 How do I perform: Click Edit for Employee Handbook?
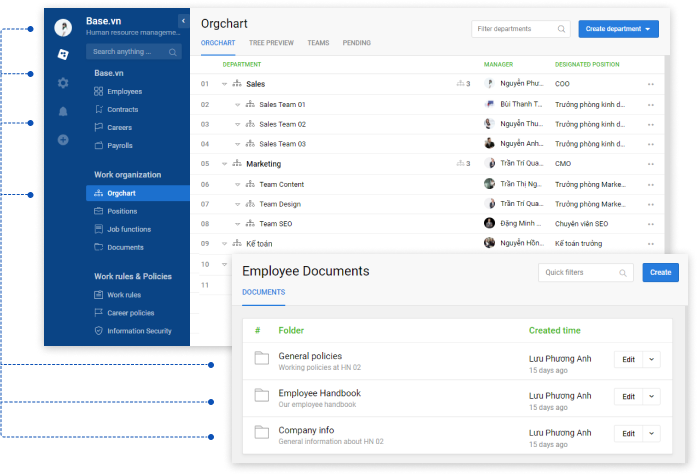[x=628, y=396]
